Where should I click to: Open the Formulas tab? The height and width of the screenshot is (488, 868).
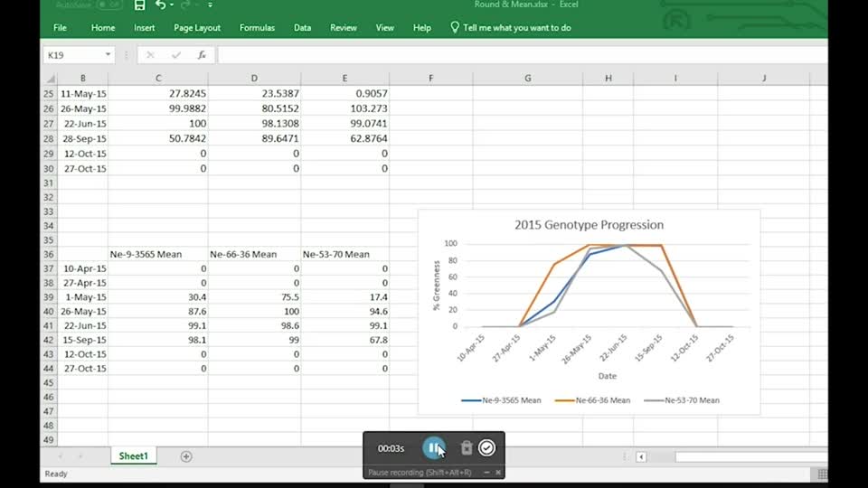point(257,28)
